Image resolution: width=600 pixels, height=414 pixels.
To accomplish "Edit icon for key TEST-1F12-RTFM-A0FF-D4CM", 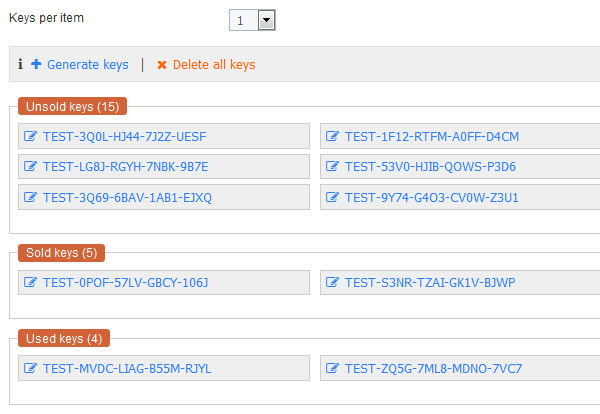I will tap(332, 136).
